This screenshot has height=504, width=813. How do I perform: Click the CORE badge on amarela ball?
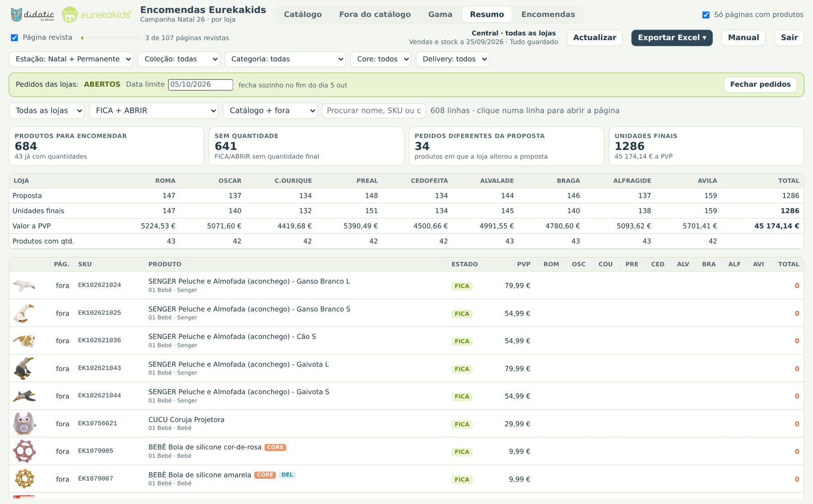(265, 475)
